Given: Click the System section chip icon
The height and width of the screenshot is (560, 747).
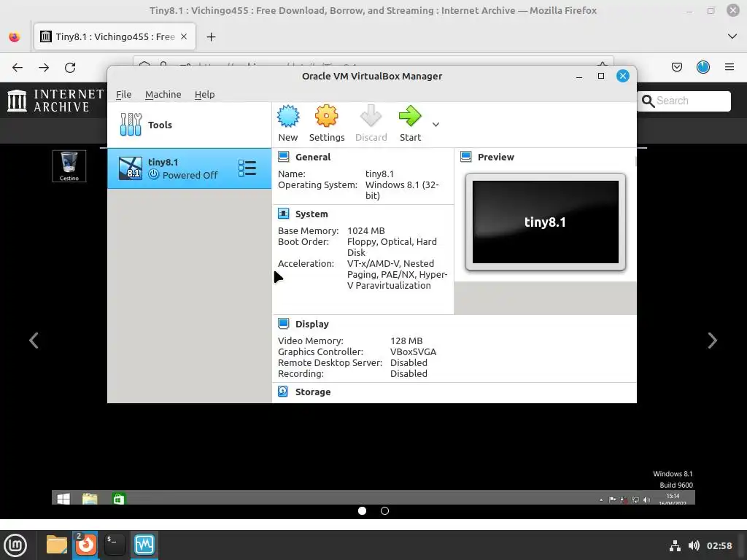Looking at the screenshot, I should point(284,214).
